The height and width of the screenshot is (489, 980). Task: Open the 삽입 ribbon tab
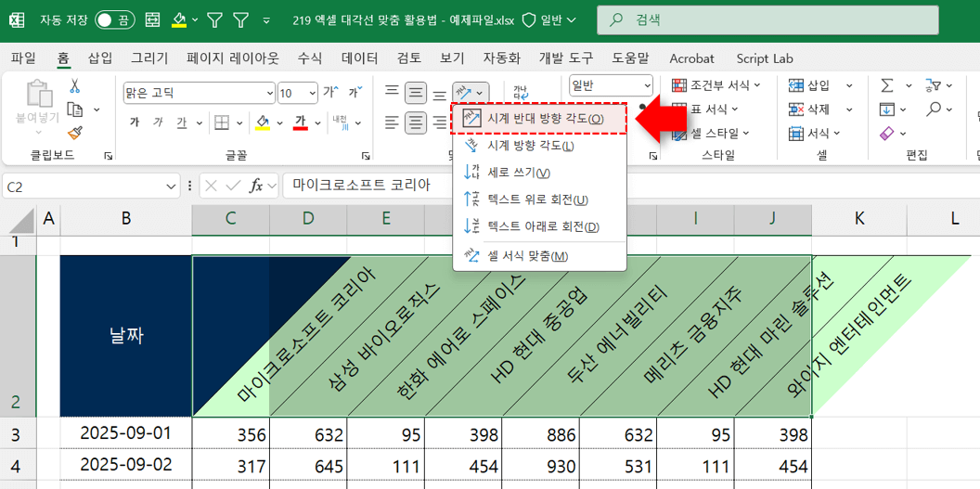pyautogui.click(x=100, y=58)
